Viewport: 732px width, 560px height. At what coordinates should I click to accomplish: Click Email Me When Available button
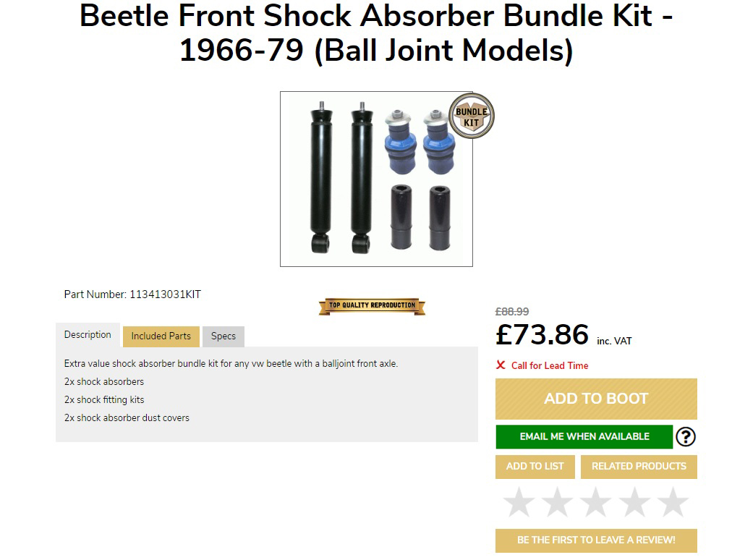coord(584,437)
